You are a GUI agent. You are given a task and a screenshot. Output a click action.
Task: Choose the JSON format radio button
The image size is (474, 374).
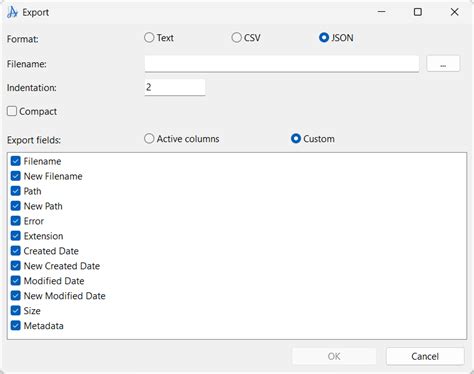(324, 37)
